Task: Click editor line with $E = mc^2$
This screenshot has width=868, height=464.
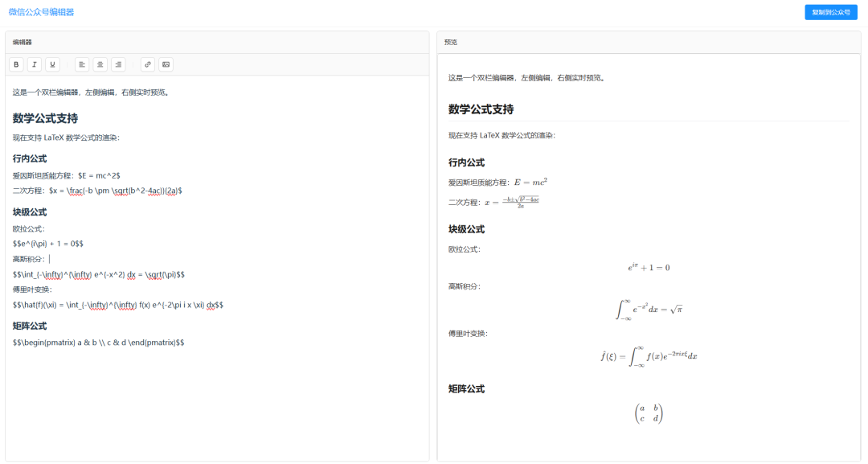Action: pos(67,175)
